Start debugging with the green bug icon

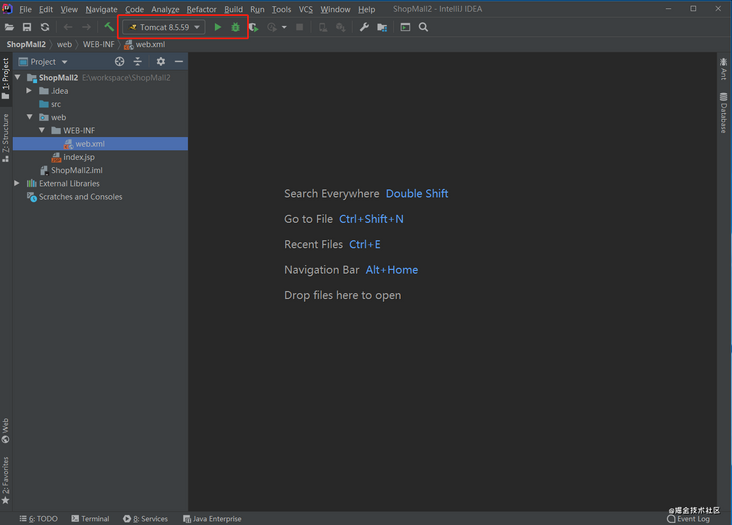(236, 27)
